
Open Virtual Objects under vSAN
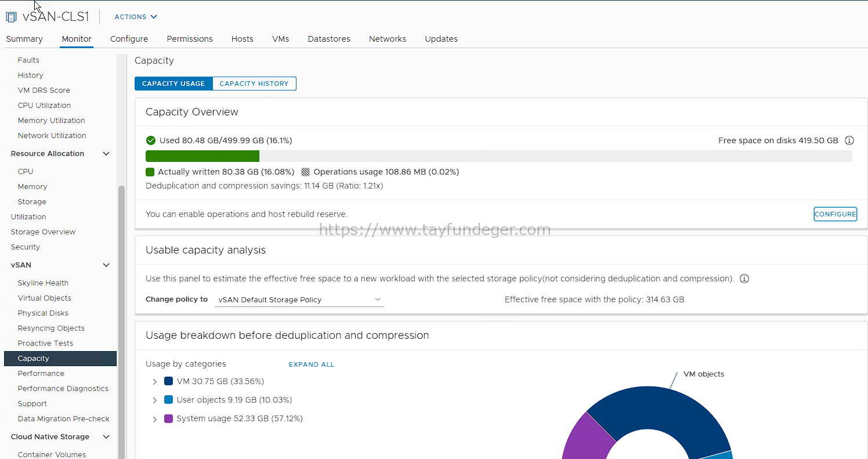(x=44, y=298)
